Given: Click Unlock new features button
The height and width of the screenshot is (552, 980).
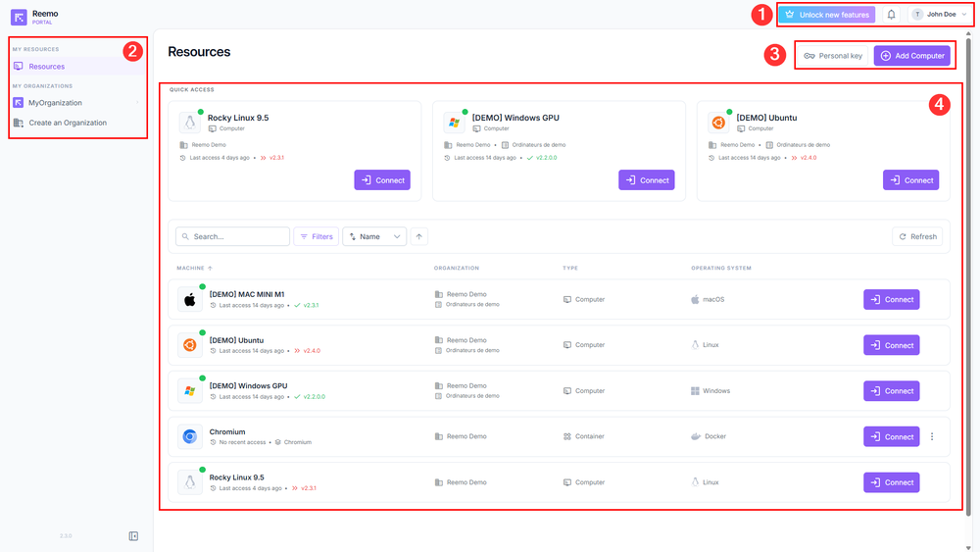Looking at the screenshot, I should click(x=826, y=15).
